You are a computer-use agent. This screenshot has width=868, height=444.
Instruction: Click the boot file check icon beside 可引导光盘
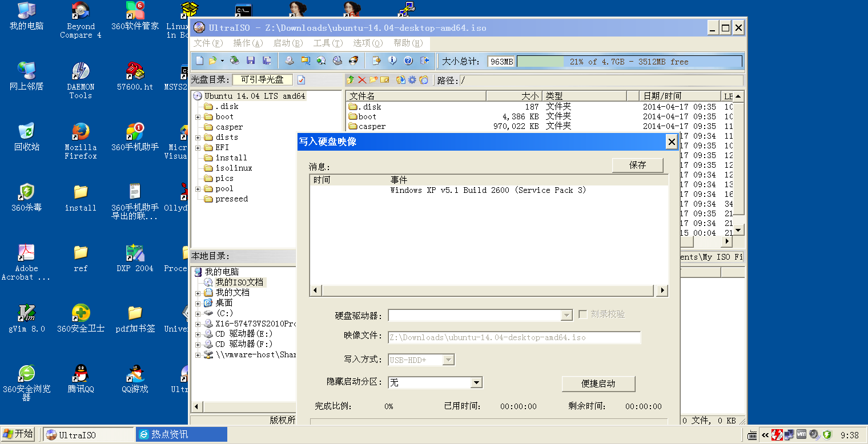pyautogui.click(x=302, y=80)
